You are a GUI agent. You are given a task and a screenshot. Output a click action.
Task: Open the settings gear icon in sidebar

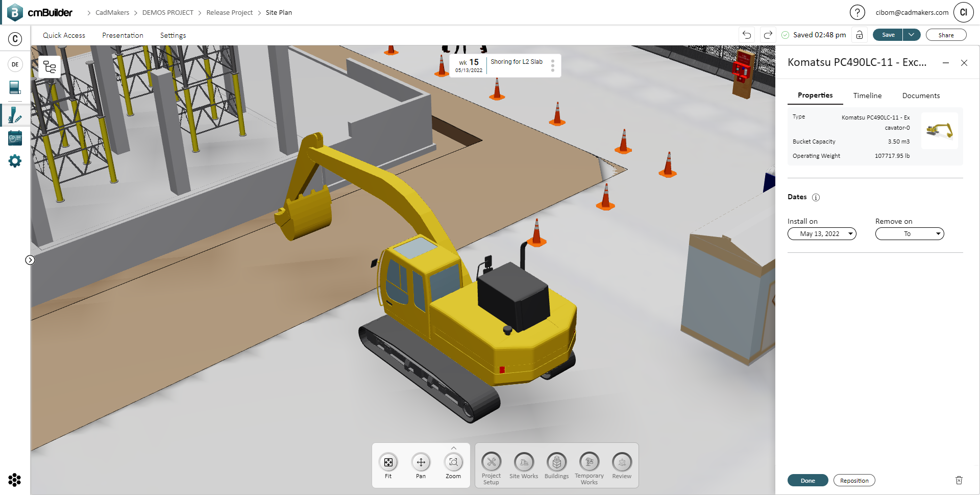point(15,161)
